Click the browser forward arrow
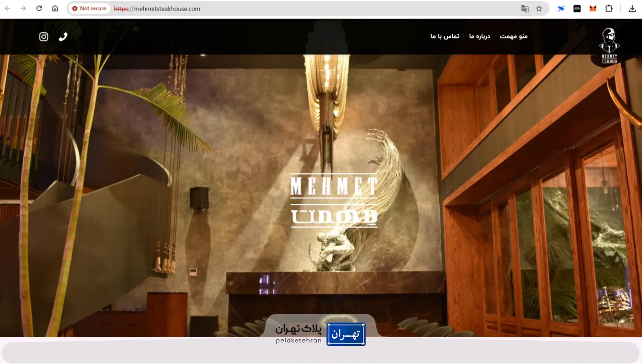 click(x=23, y=9)
